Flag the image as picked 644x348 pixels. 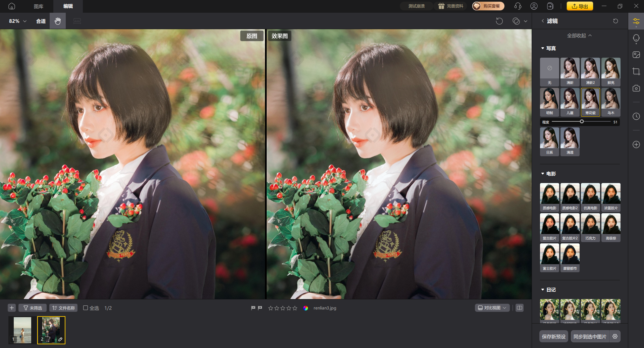[x=253, y=308]
